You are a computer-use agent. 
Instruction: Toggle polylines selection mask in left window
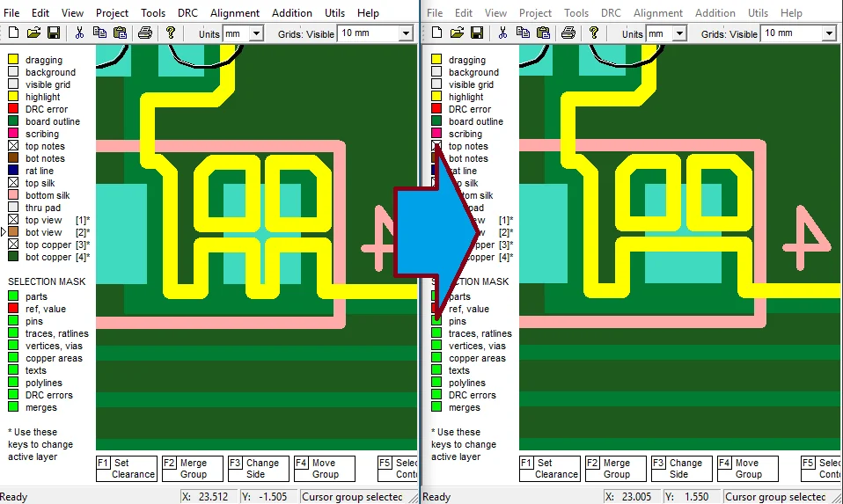click(x=13, y=383)
